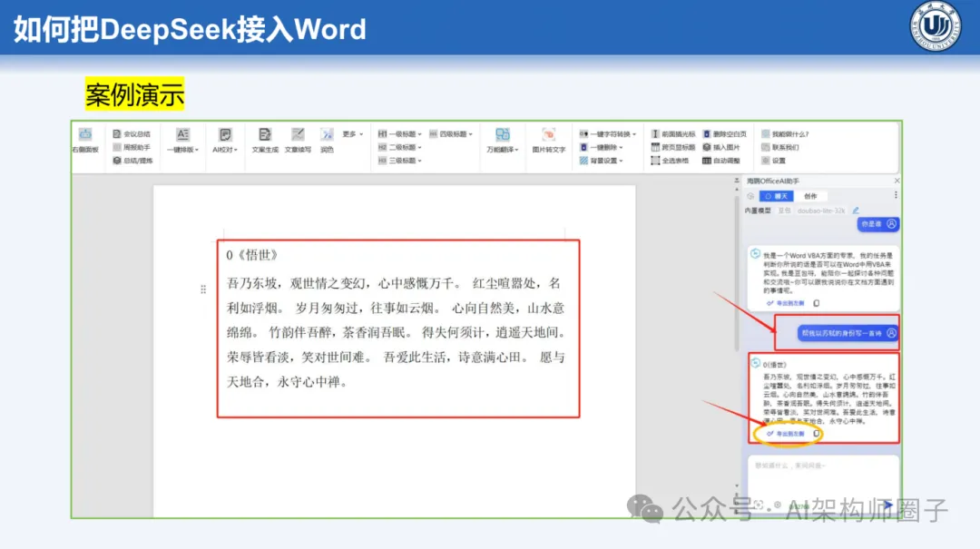Close the 海鹦OfficeAI助手 panel

point(897,181)
